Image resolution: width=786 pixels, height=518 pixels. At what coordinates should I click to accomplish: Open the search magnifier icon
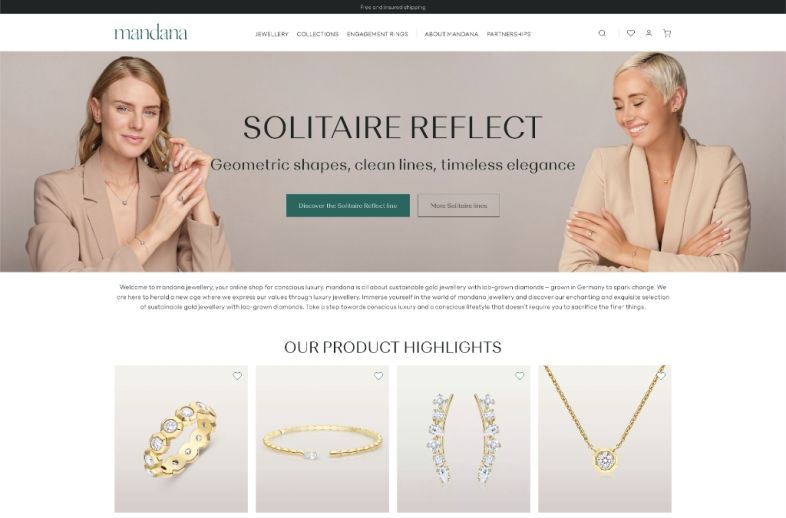tap(602, 33)
